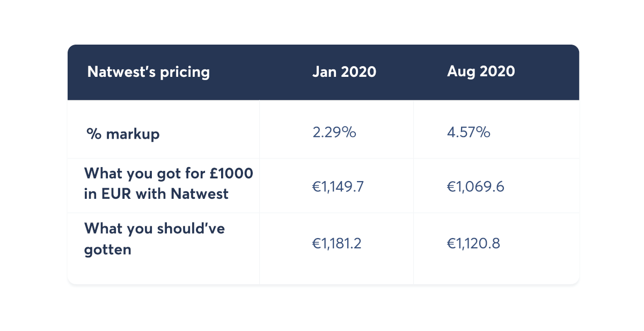The width and height of the screenshot is (644, 331).
Task: Click the "Natwest's pricing" table header
Action: [x=148, y=72]
